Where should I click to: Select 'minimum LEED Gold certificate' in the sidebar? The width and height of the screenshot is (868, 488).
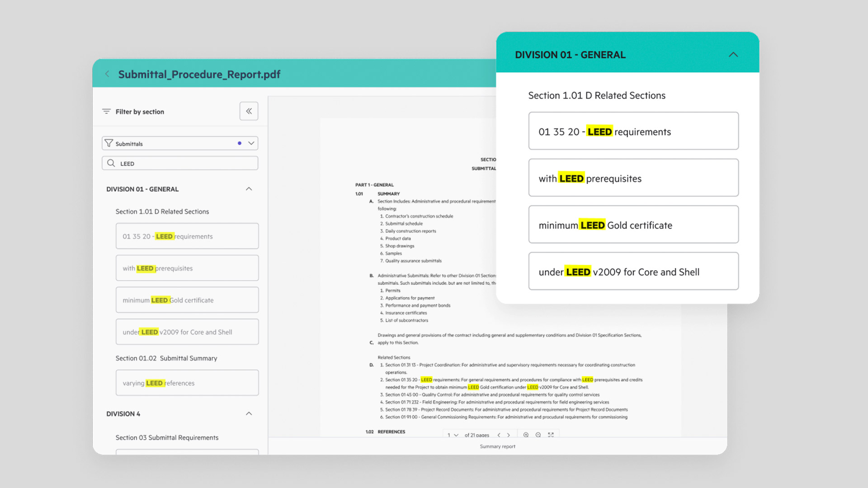tap(187, 300)
